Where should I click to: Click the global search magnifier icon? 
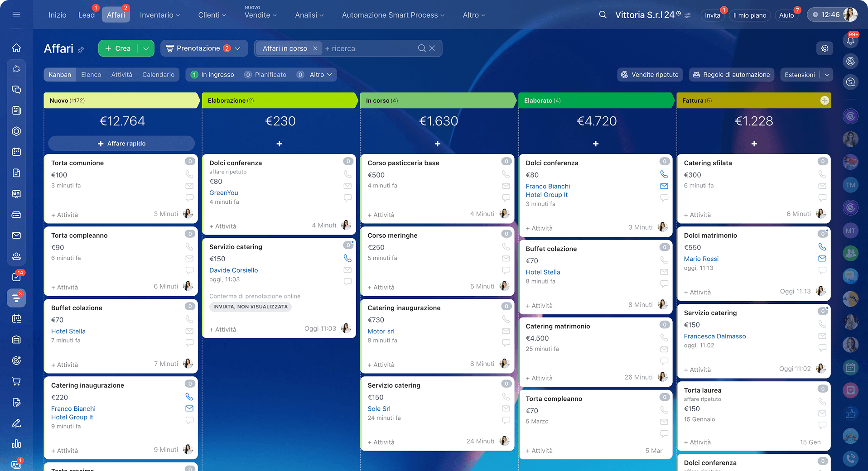point(603,14)
